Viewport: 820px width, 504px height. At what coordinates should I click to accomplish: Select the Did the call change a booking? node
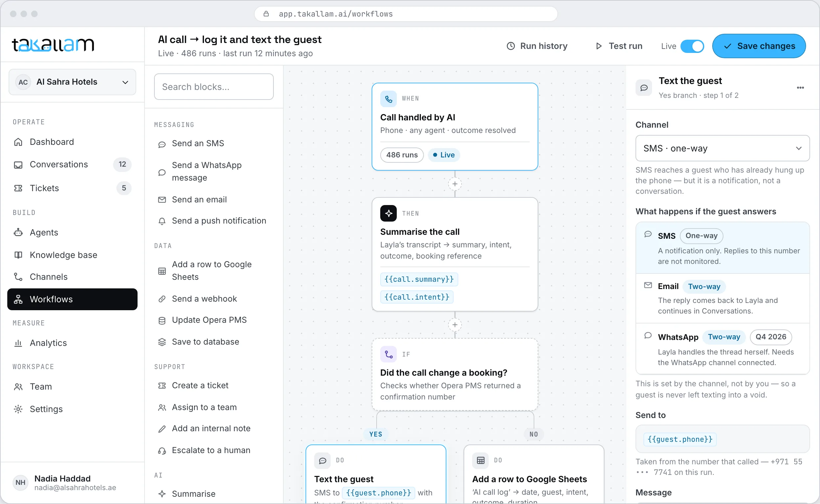[455, 374]
